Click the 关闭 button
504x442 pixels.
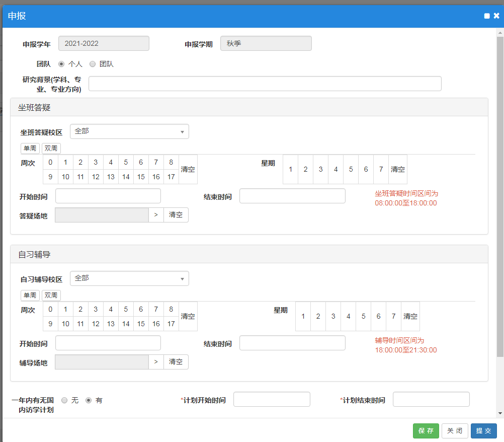[455, 431]
